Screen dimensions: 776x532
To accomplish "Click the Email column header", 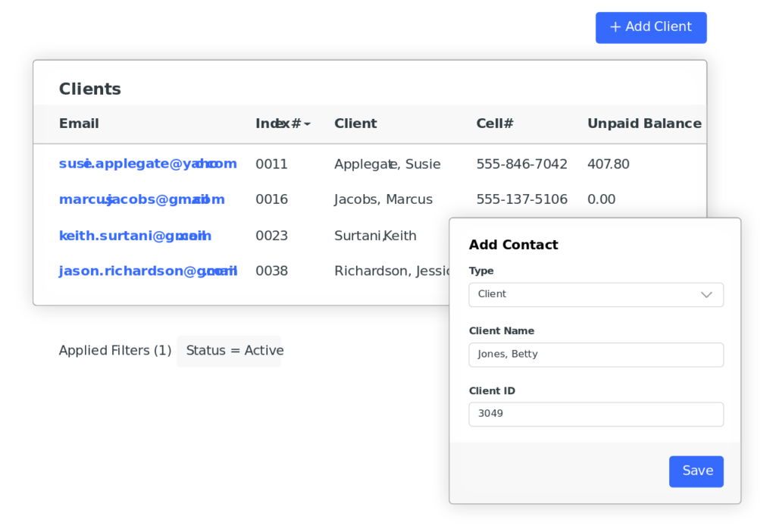I will 79,124.
